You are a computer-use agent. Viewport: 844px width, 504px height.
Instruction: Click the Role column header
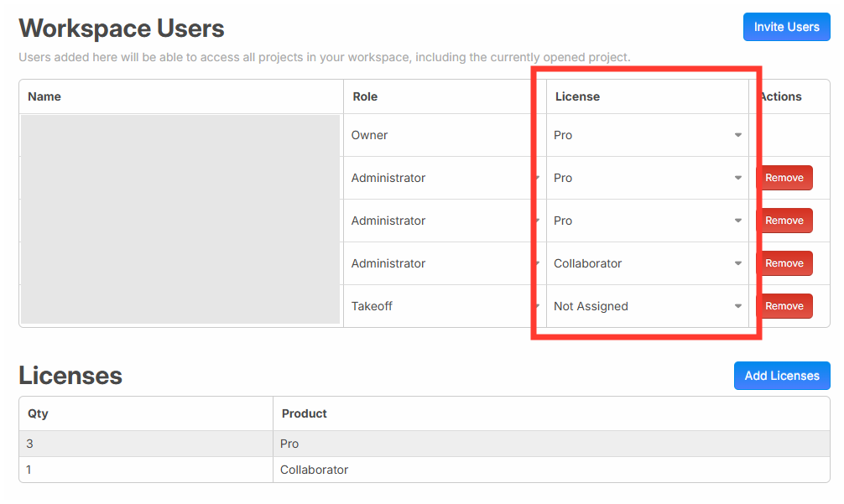pyautogui.click(x=365, y=96)
